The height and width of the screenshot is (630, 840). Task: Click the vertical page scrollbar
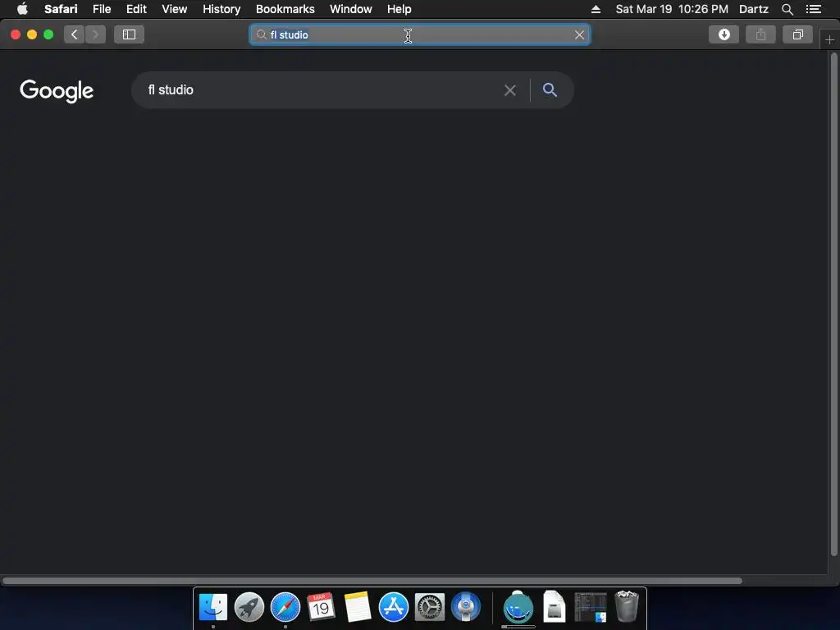point(833,304)
